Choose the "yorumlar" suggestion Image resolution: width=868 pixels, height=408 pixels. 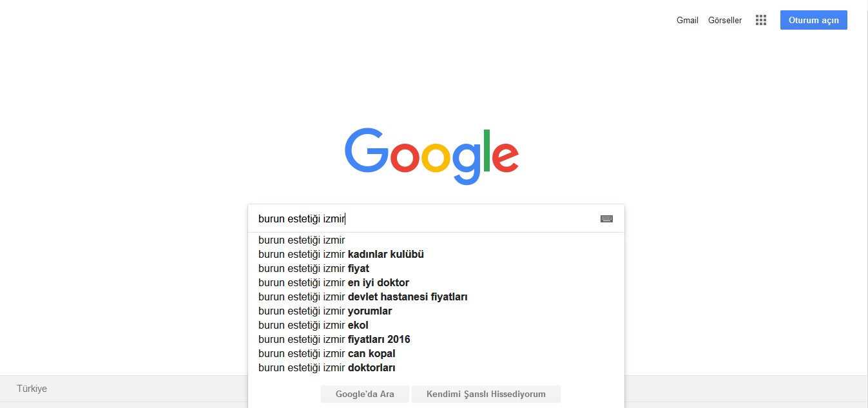tap(436, 311)
